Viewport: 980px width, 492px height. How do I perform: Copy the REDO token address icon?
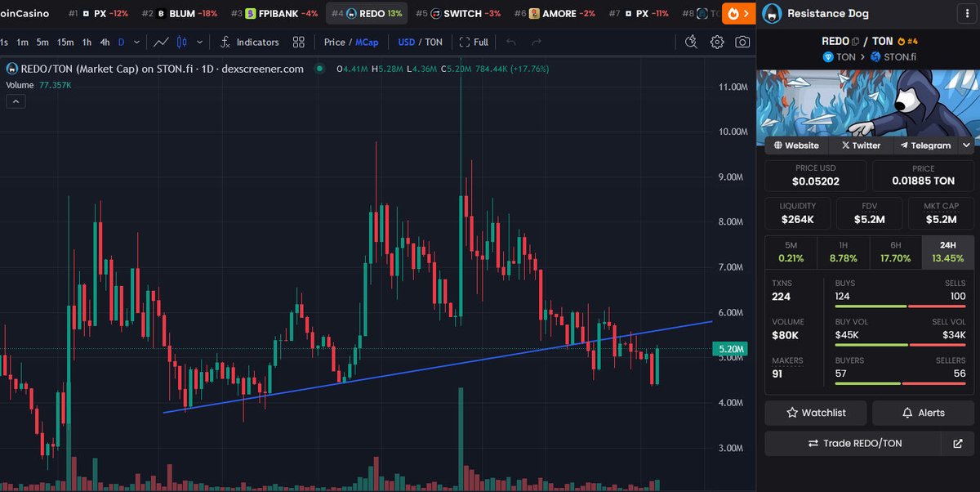[855, 41]
